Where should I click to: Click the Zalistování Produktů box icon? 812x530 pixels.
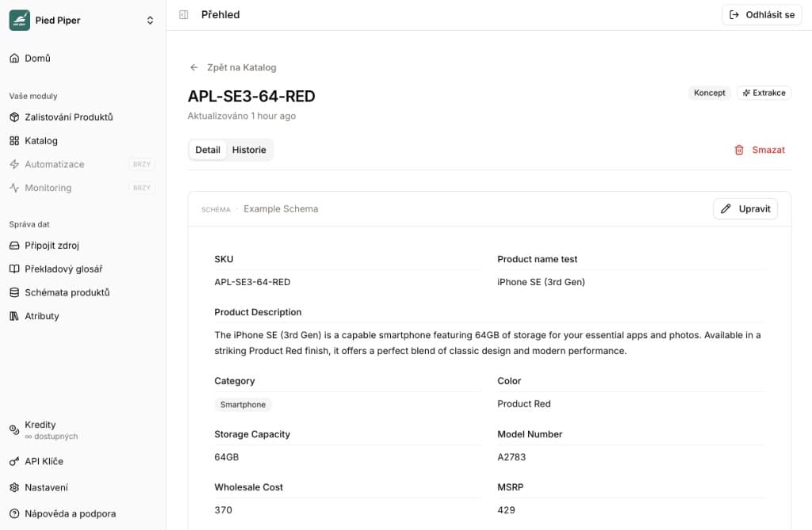tap(14, 117)
